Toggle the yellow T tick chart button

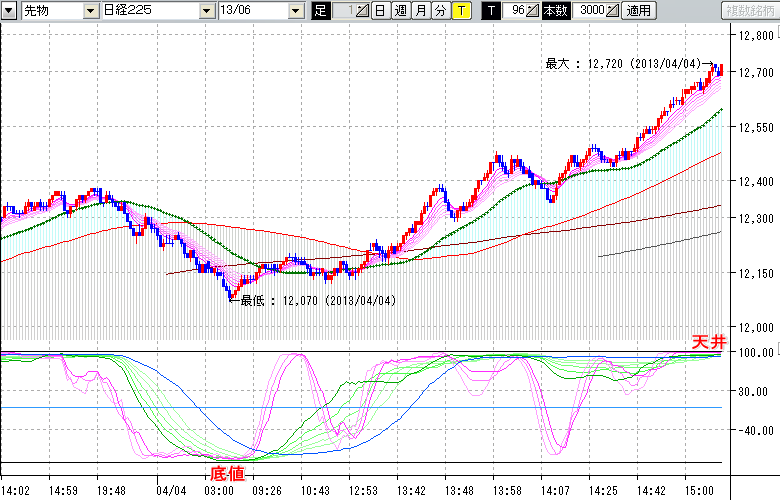pyautogui.click(x=461, y=11)
